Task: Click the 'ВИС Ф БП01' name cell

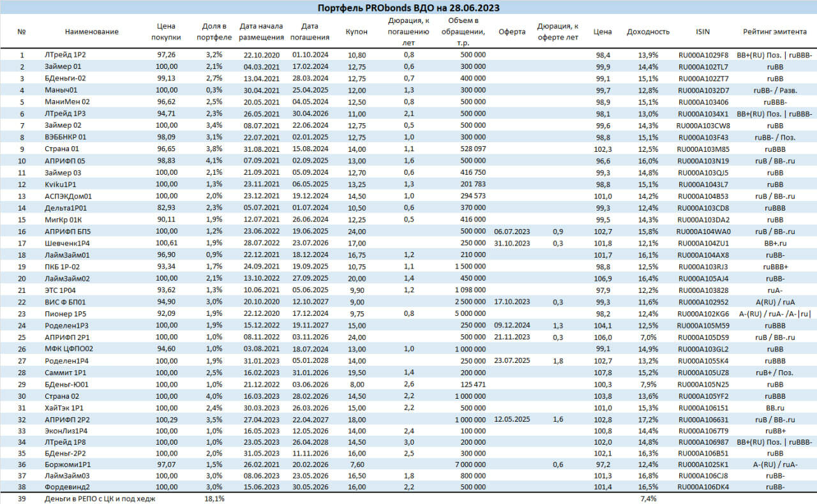Action: (x=64, y=302)
